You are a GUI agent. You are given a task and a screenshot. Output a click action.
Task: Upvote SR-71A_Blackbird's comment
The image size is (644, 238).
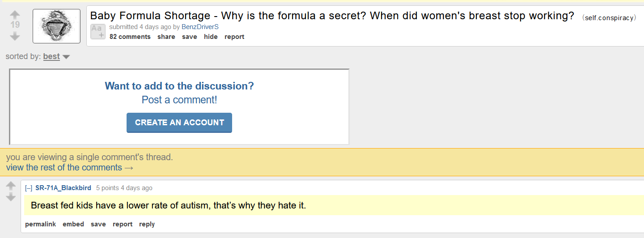11,186
